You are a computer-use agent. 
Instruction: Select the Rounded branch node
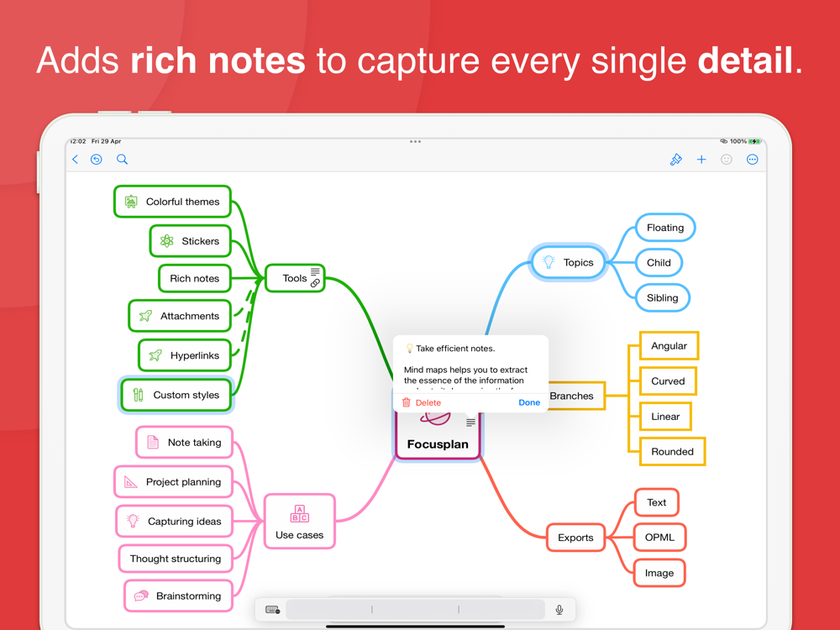coord(672,452)
